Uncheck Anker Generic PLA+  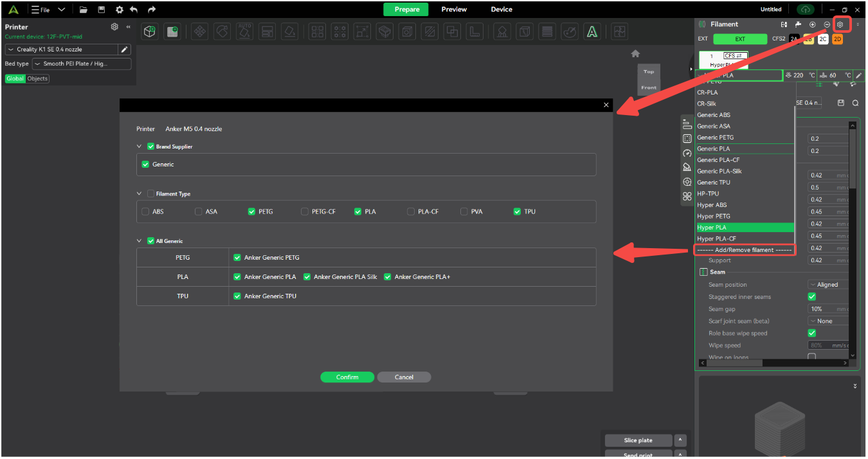(x=388, y=277)
